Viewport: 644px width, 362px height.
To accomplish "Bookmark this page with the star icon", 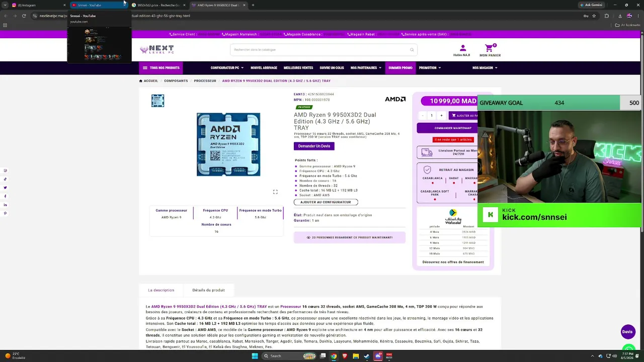I will point(594,16).
